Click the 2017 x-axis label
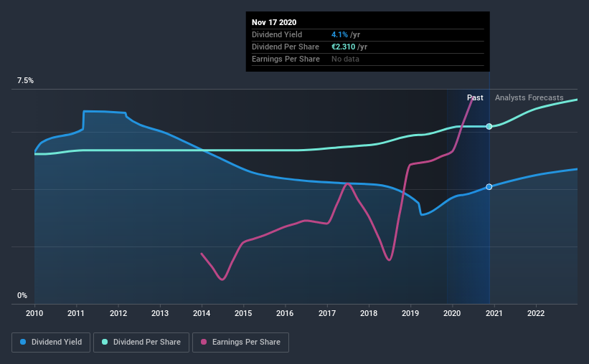 point(327,313)
